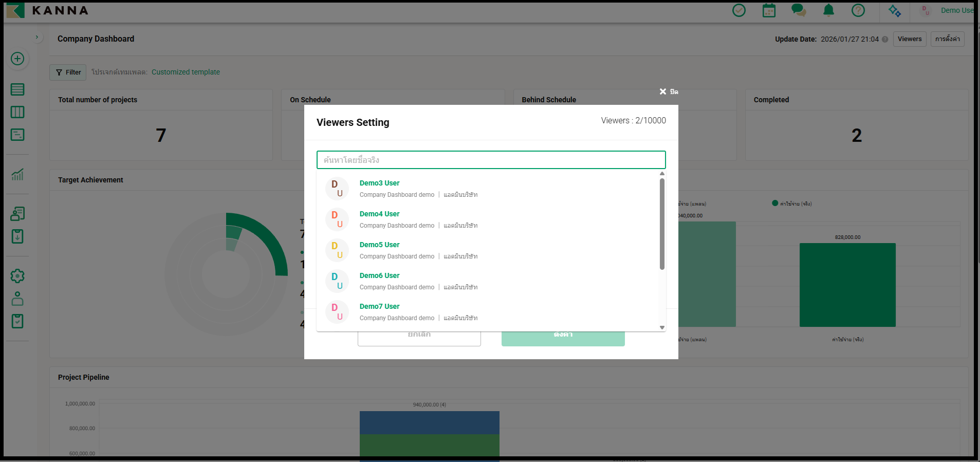Open the chat messages icon
The width and height of the screenshot is (980, 462).
[798, 10]
